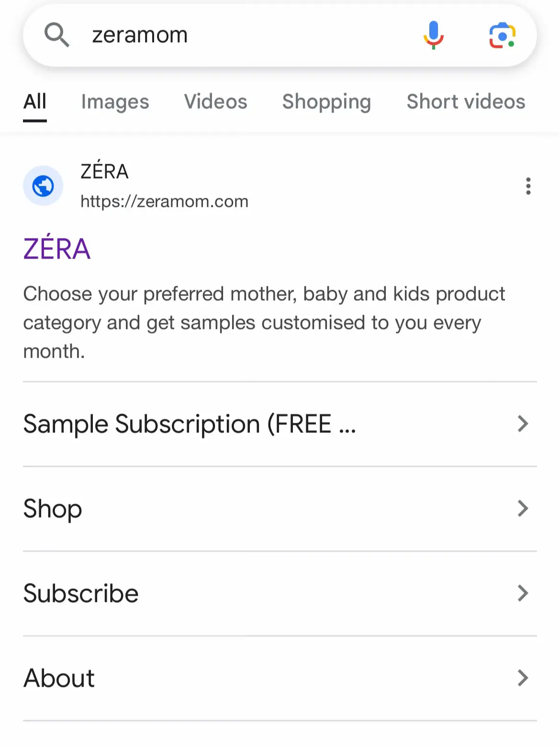Image resolution: width=560 pixels, height=747 pixels.
Task: Open the Subscribe sitelink text
Action: click(81, 593)
